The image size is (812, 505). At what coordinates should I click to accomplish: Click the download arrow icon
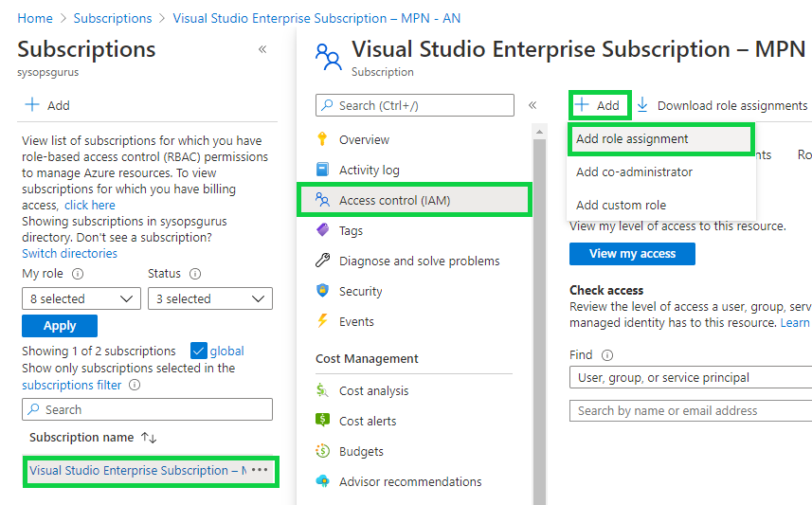642,104
